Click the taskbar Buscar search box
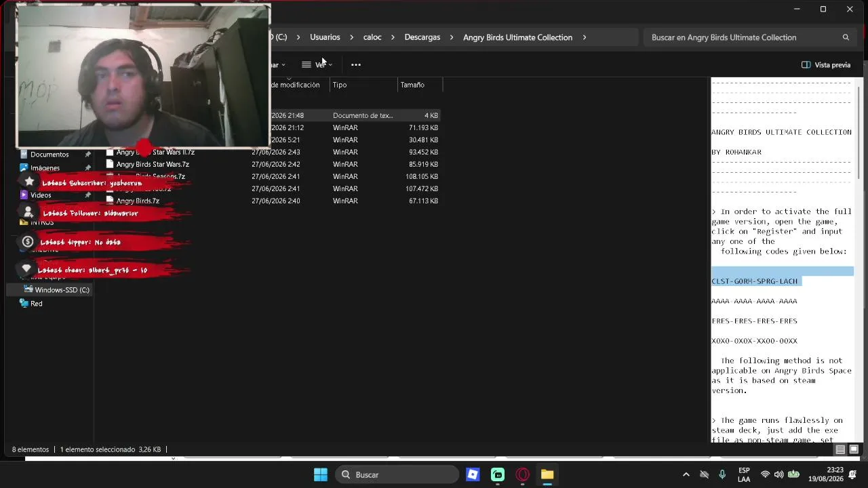Image resolution: width=868 pixels, height=488 pixels. [397, 474]
